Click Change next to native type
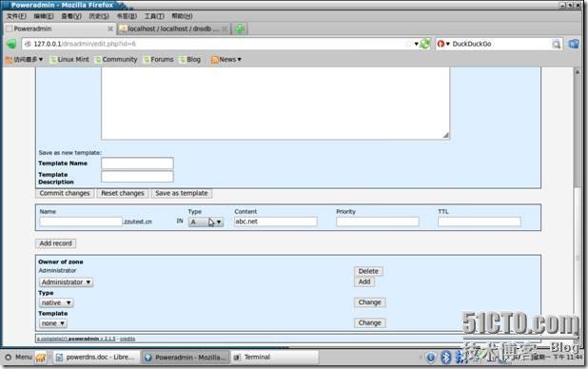Viewport: 588px width, 369px height. [x=370, y=302]
